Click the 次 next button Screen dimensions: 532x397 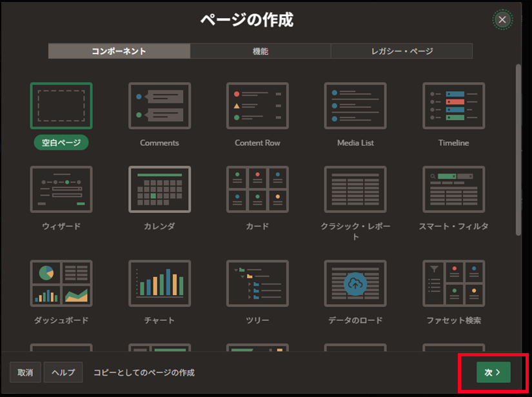click(493, 372)
